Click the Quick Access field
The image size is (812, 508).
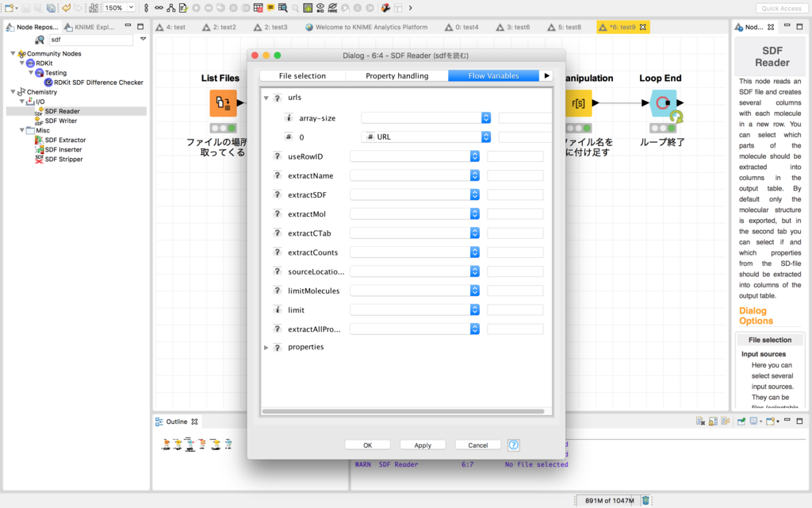click(x=781, y=8)
